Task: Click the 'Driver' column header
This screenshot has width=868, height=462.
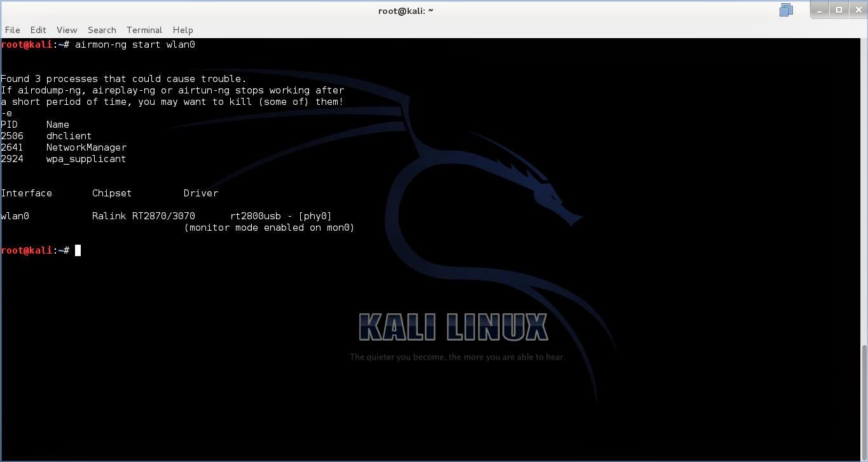Action: [x=201, y=193]
